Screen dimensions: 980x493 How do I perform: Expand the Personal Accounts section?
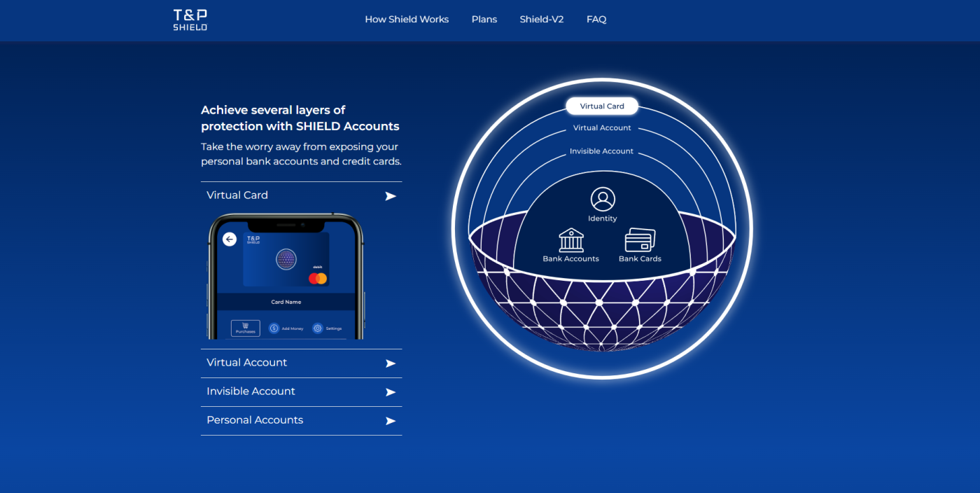click(301, 420)
